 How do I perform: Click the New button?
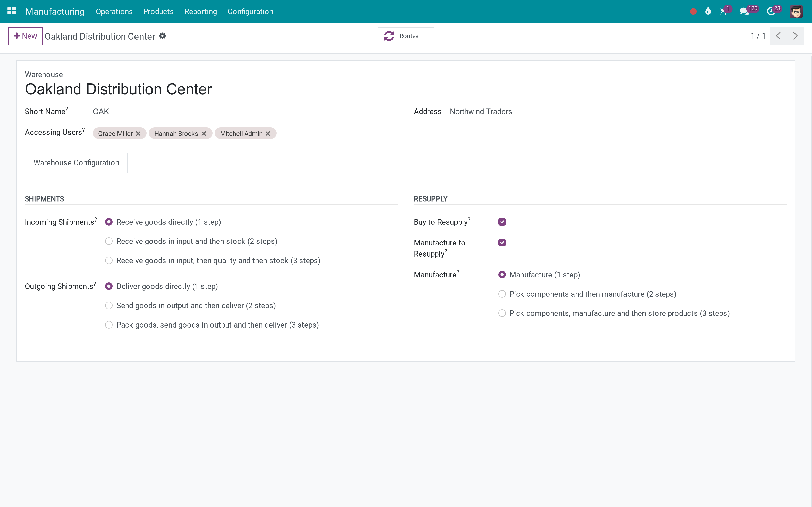[25, 36]
